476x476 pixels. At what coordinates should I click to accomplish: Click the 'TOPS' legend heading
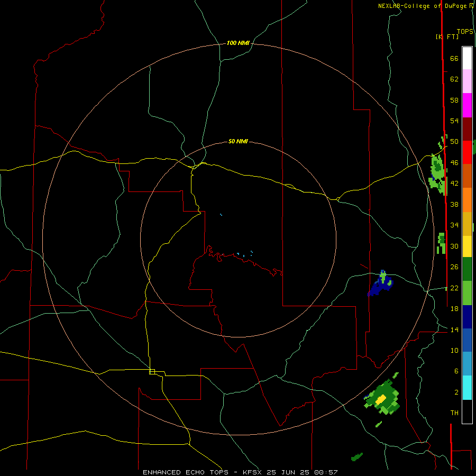coord(465,31)
